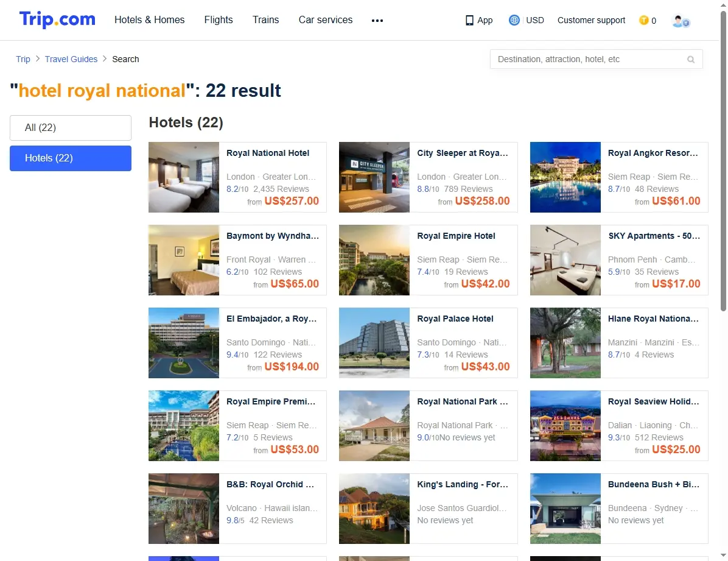The image size is (728, 561).
Task: Open the Hotels & Homes menu
Action: (x=150, y=20)
